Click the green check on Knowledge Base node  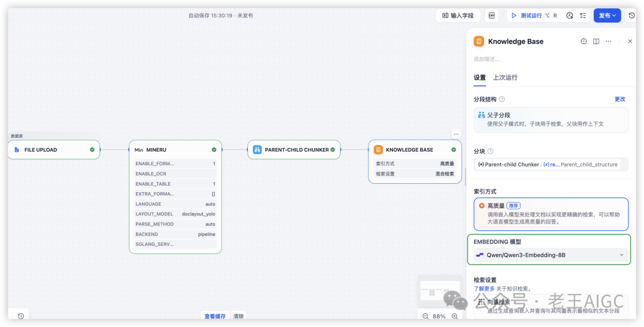click(x=454, y=150)
